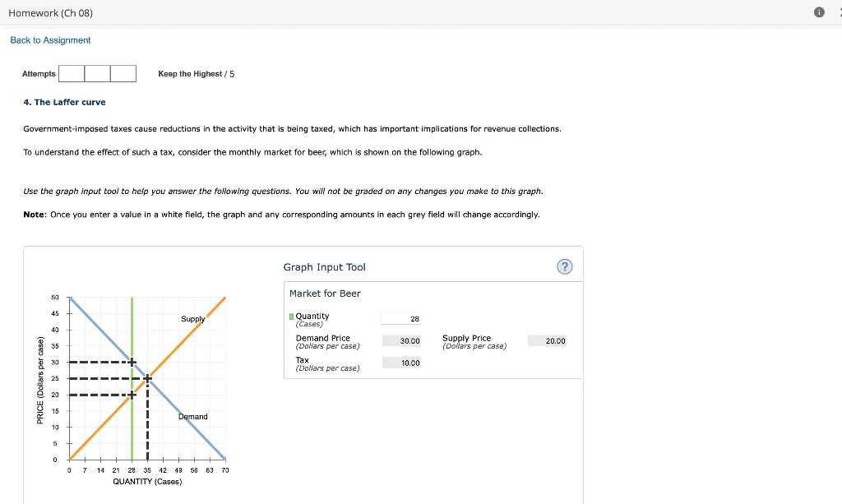Open the Back to Assignment link
Image resolution: width=842 pixels, height=504 pixels.
tap(49, 39)
